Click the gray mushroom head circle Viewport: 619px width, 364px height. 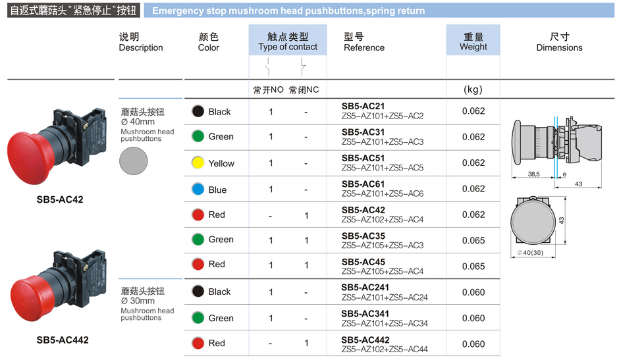coord(134,160)
